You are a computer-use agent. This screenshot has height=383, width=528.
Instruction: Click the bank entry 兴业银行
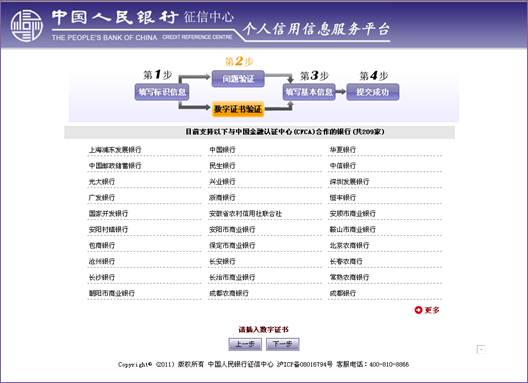[x=222, y=182]
